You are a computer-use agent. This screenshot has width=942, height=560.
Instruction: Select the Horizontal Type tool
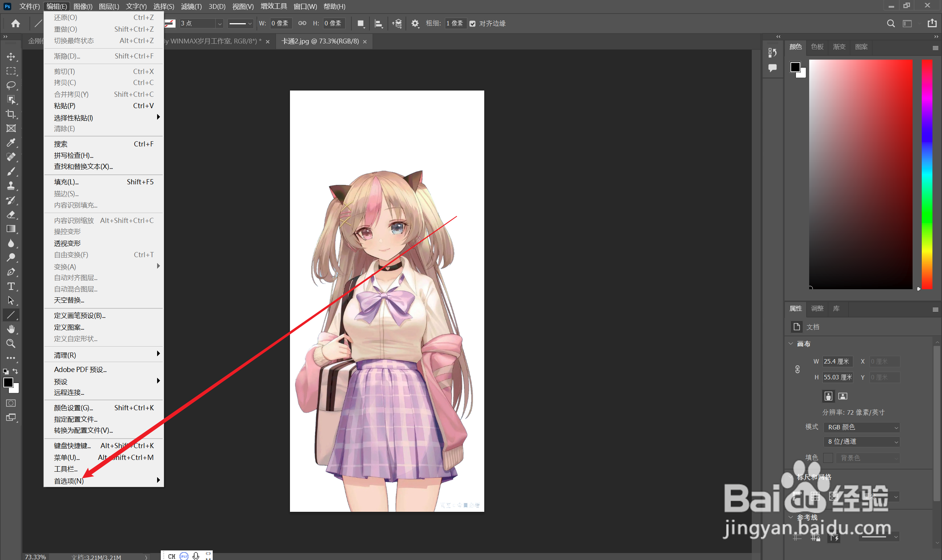[x=11, y=286]
